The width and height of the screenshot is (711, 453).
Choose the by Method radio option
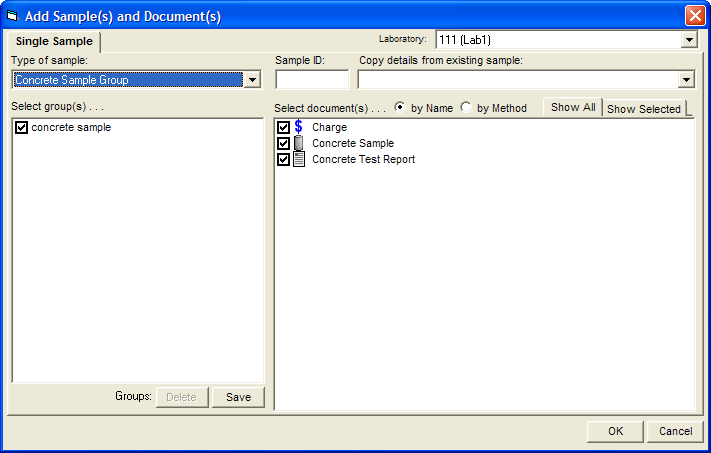(x=466, y=108)
